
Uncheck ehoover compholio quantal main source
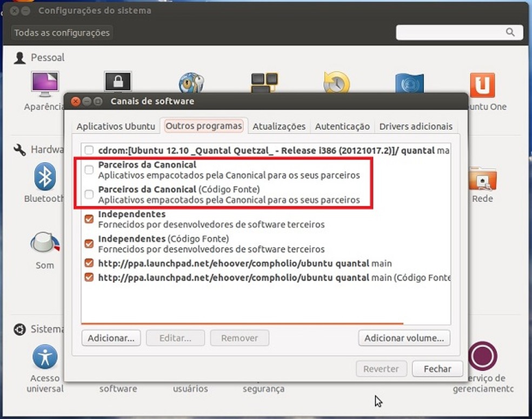pos(89,263)
